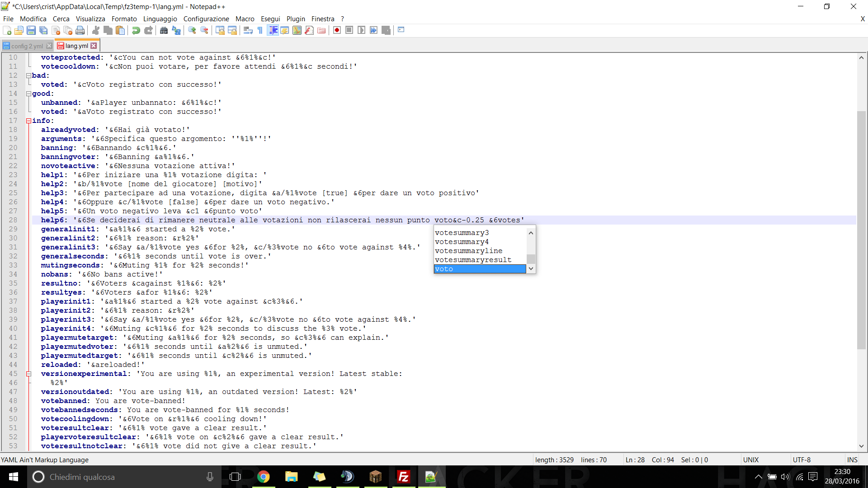Toggle show all characters pilcrow icon

click(260, 30)
